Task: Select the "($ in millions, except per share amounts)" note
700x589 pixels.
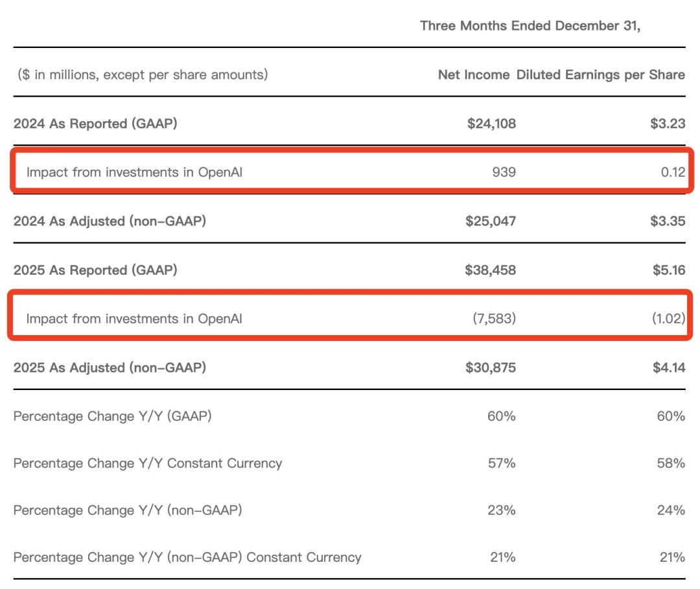Action: [143, 75]
